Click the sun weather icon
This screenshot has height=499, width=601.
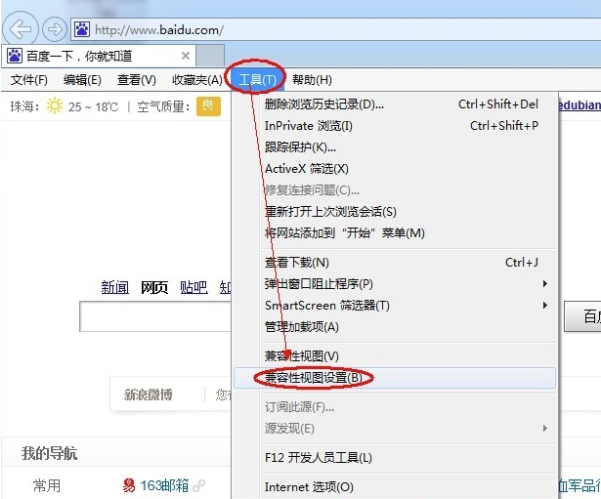coord(54,106)
